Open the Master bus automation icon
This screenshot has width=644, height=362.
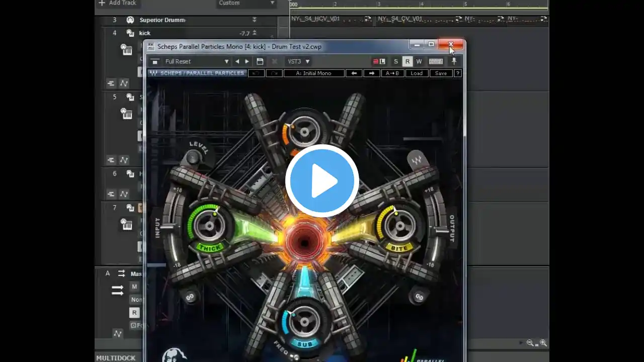click(x=118, y=333)
